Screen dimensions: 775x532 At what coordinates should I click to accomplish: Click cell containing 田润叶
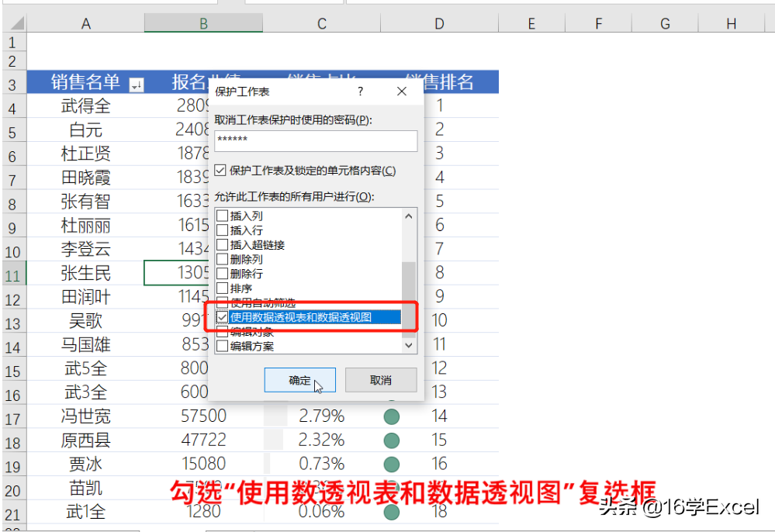pos(85,297)
